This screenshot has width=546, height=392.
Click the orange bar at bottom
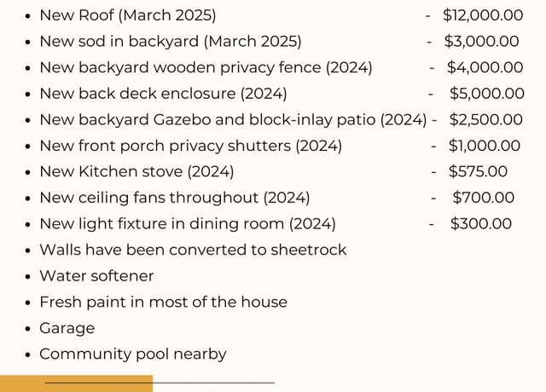[76, 383]
